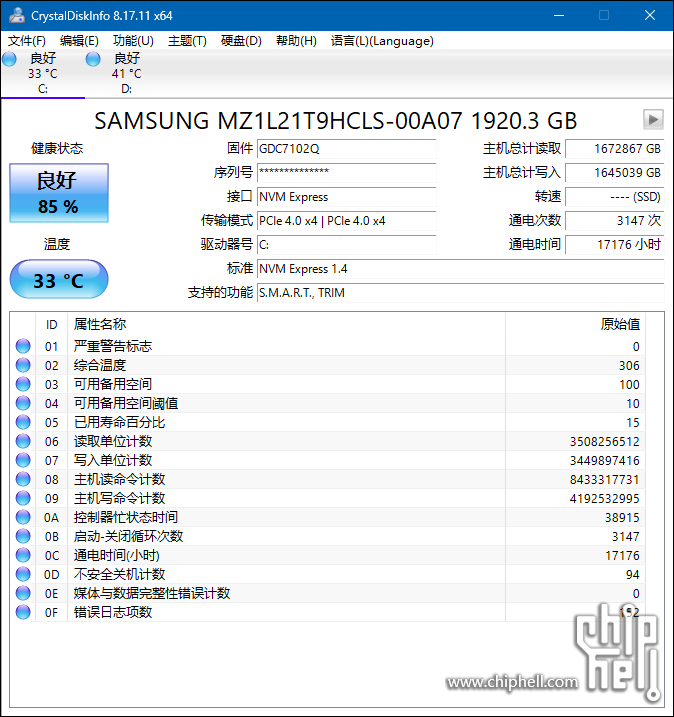Select the 不安全关机计数 attribute name
Screen dimensions: 674x717
pyautogui.click(x=119, y=574)
